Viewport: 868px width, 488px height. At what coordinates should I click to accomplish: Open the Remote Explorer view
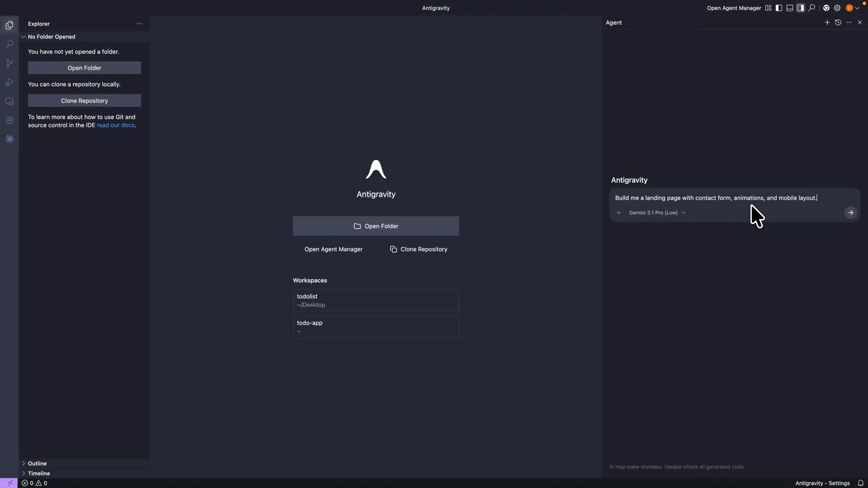[x=9, y=101]
